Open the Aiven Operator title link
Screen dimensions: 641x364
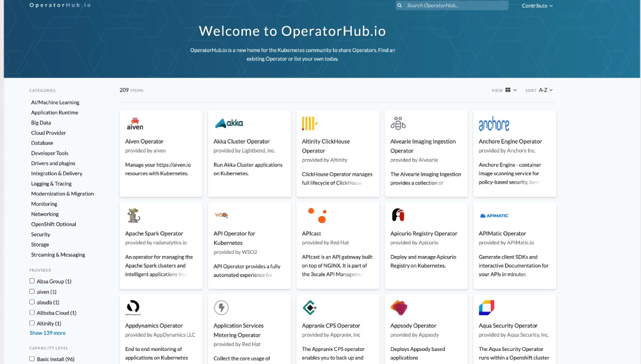pos(144,141)
